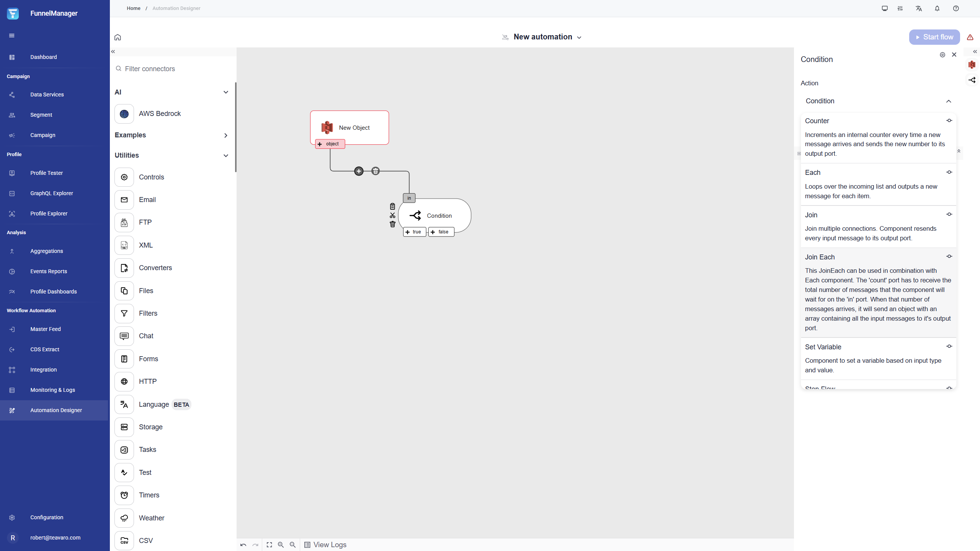The width and height of the screenshot is (980, 551).
Task: Click the trash icon beside Condition node
Action: click(x=392, y=224)
